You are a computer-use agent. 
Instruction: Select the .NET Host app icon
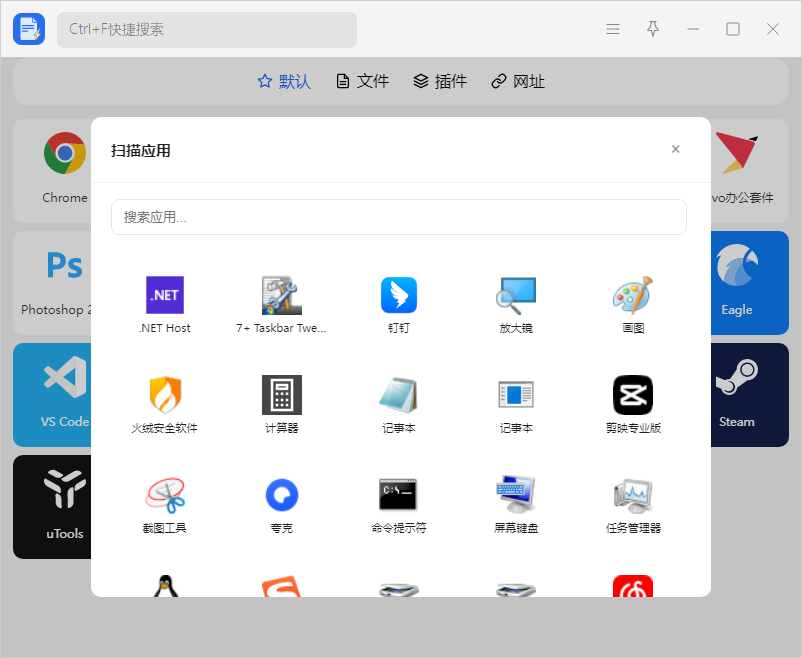165,295
